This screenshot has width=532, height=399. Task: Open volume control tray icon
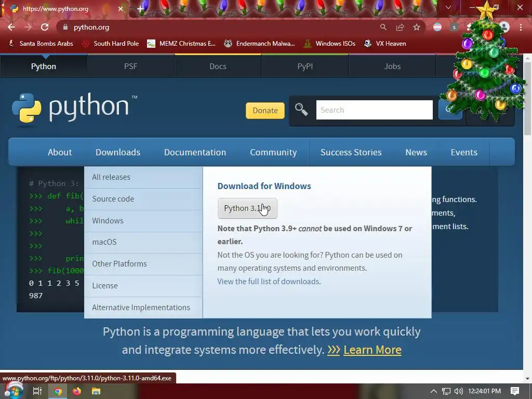pyautogui.click(x=459, y=391)
